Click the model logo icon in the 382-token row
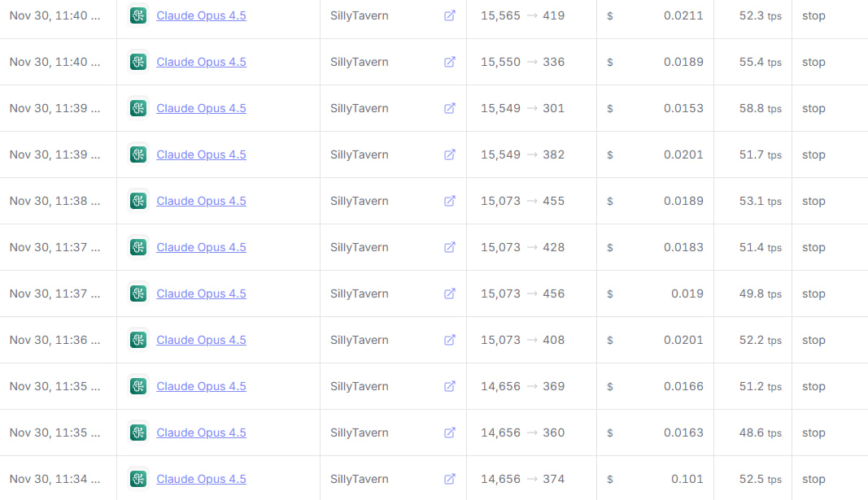868x500 pixels. [137, 154]
